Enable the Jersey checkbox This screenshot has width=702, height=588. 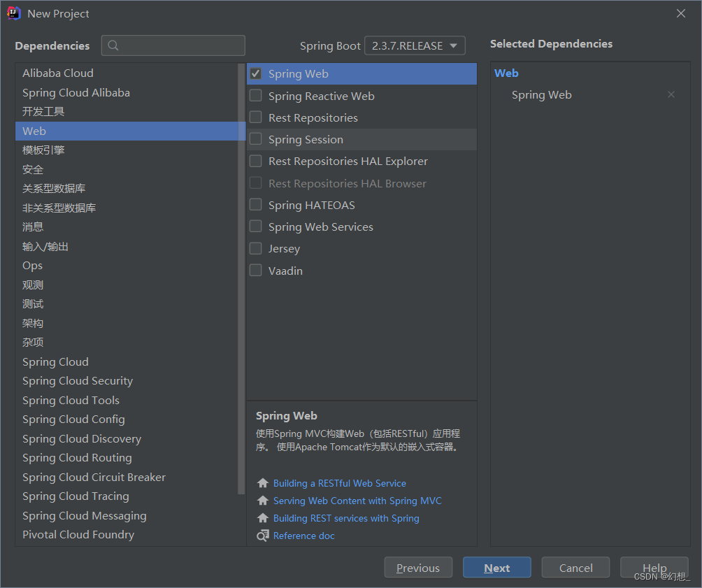pyautogui.click(x=256, y=248)
